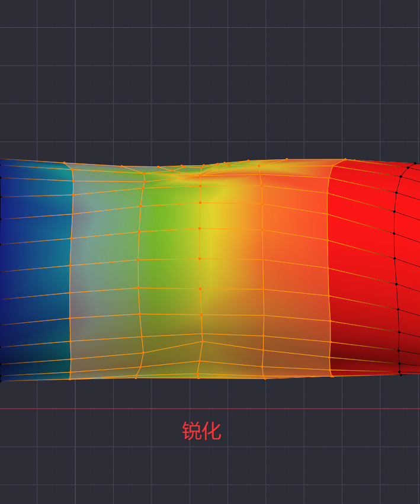The image size is (420, 504).
Task: Click the red 锐化 label
Action: pos(201,431)
